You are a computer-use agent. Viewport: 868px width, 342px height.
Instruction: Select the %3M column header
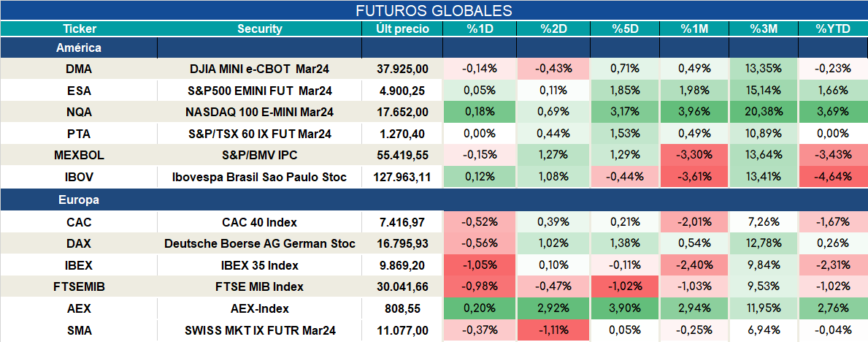tap(764, 29)
